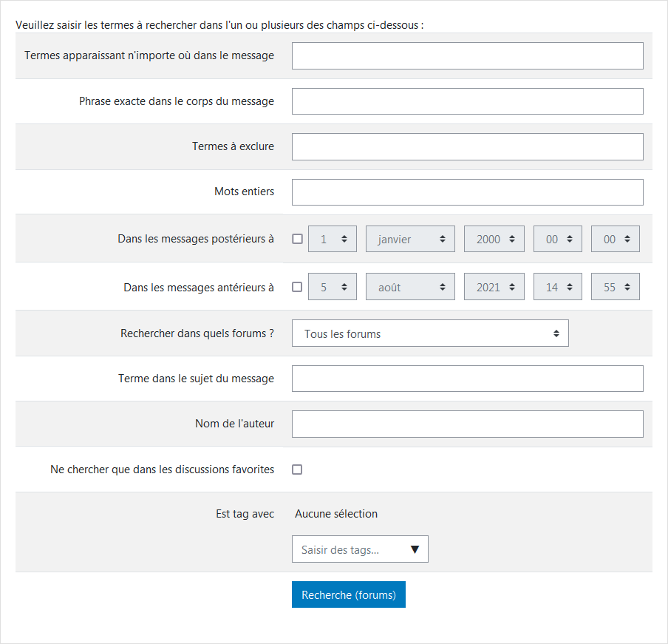Focus the 'Termes apparaissant n'importe où' field

[x=467, y=55]
